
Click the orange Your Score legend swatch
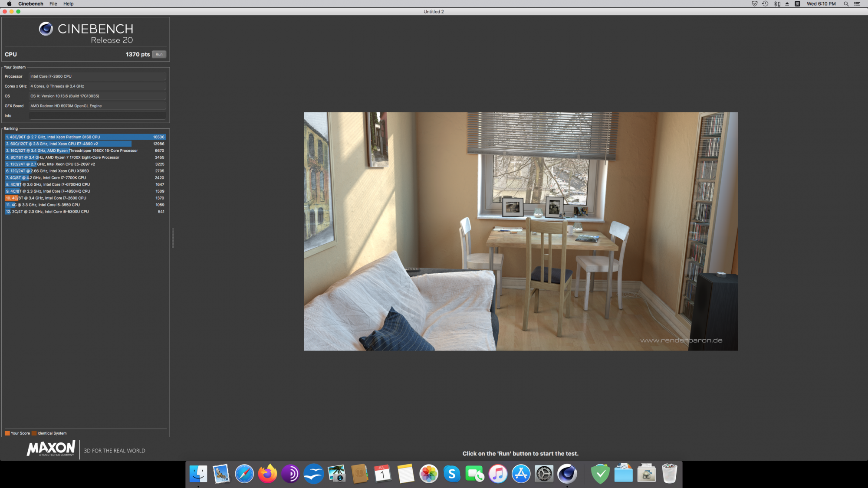point(7,433)
